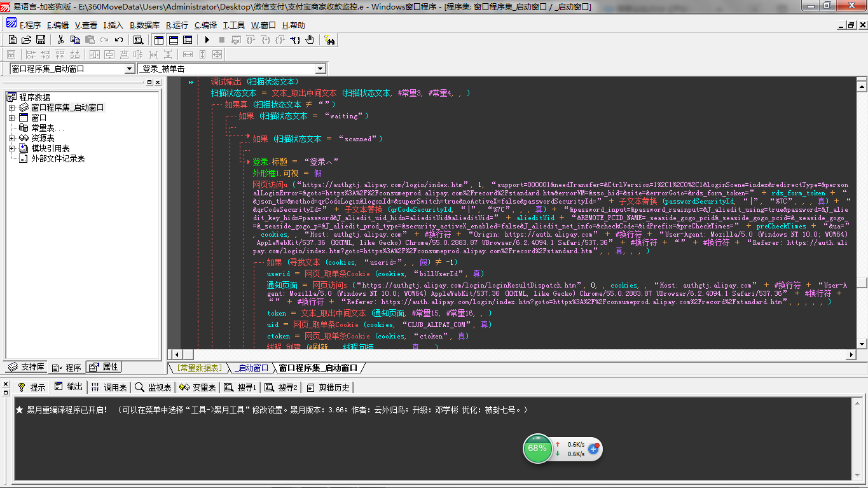Toggle the work panel layout icon

click(x=159, y=39)
